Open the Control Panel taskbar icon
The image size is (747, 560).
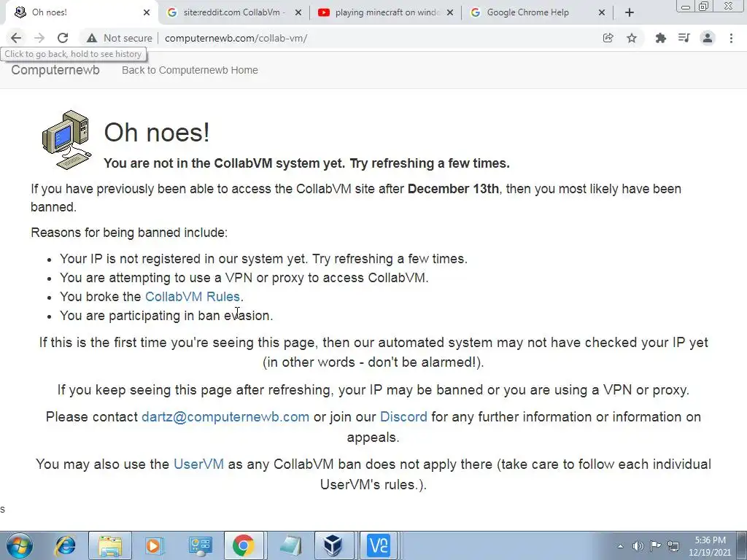[x=200, y=545]
